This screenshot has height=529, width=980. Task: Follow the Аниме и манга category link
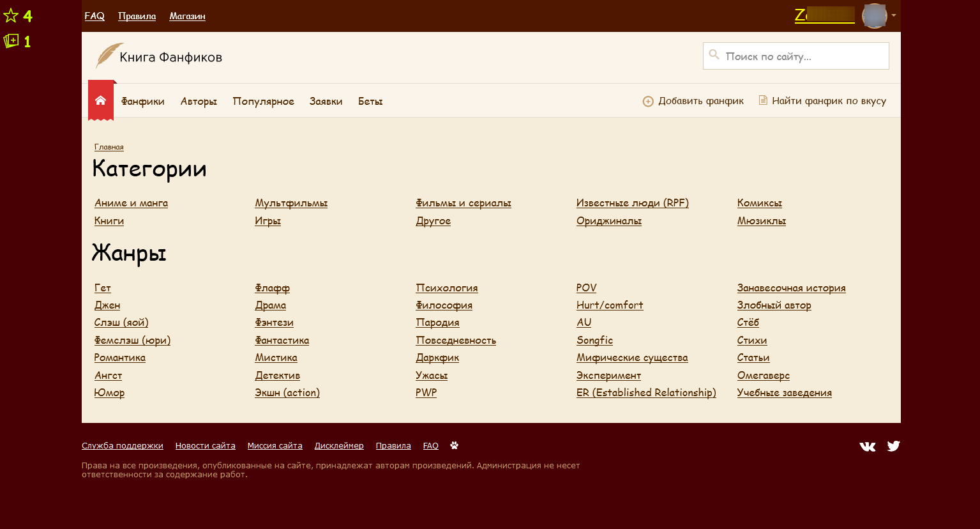point(131,203)
